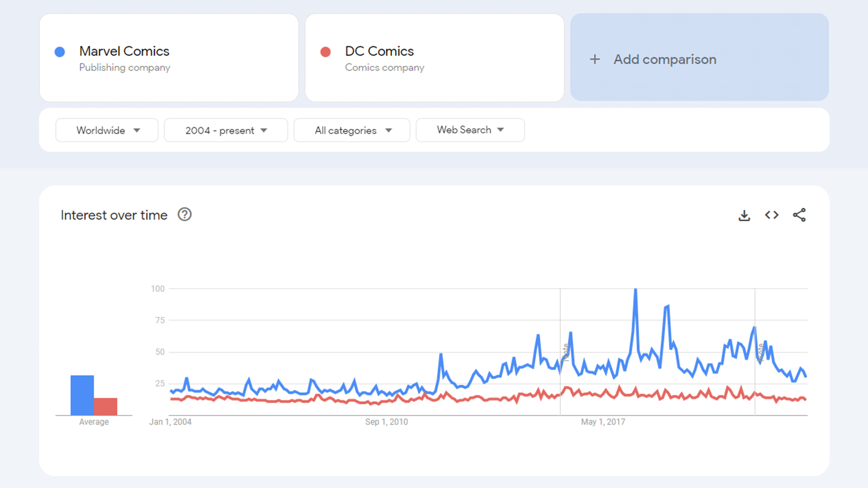Select the Marvel Comics search term card
Viewport: 868px width, 488px height.
(169, 58)
